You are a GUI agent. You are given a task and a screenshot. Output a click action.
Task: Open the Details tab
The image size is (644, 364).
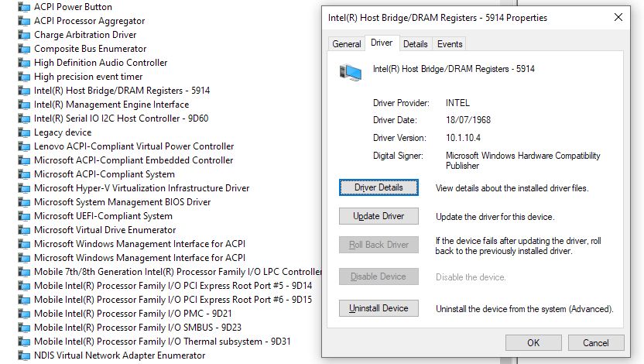pos(415,44)
